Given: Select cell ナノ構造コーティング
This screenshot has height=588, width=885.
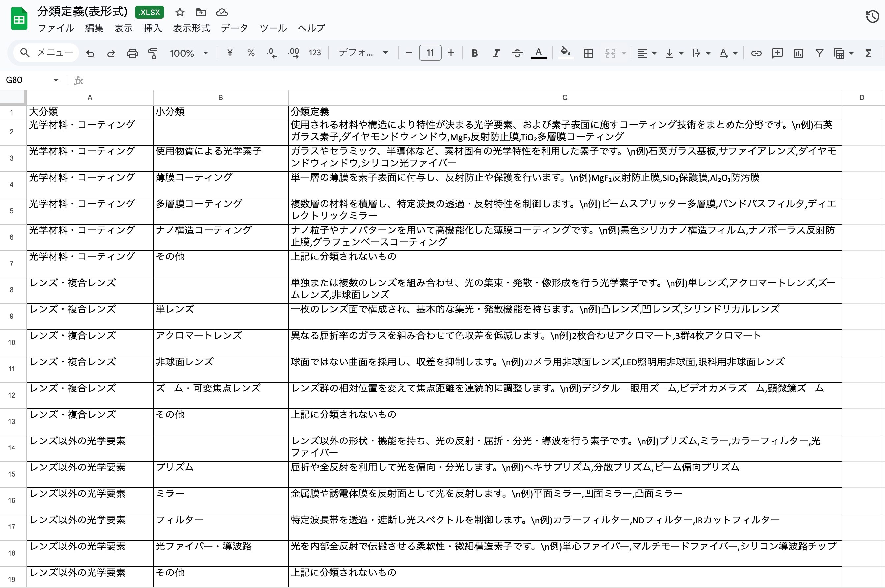Looking at the screenshot, I should click(x=220, y=237).
